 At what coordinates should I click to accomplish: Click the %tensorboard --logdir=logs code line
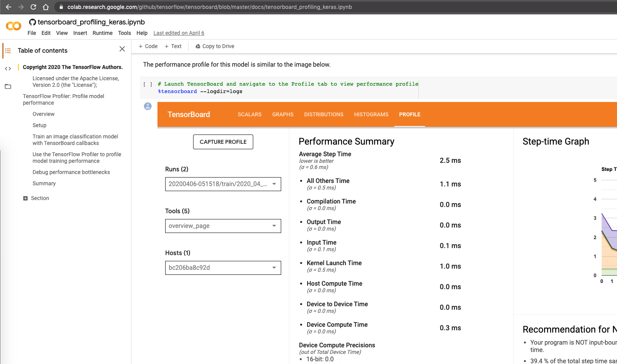pos(200,91)
